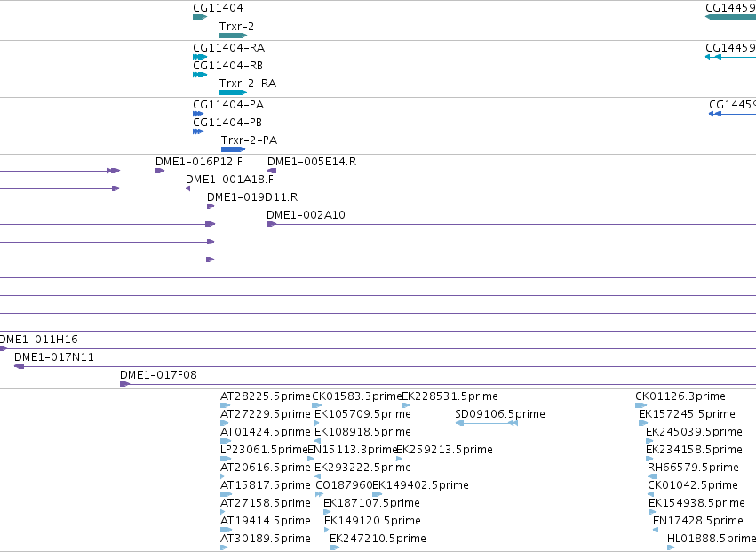Click the SD09106.5prime spliced EST glyph
The image size is (756, 552).
pyautogui.click(x=487, y=423)
